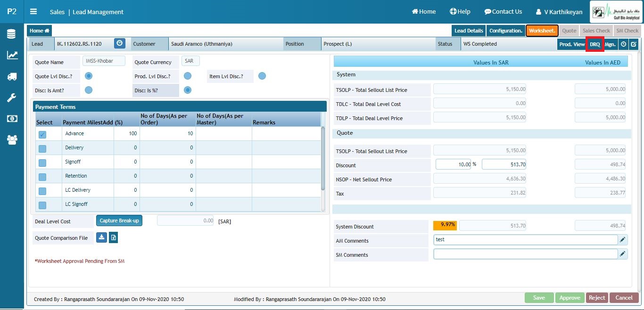Click Advance row days cell showing 10
Viewport: 644px width, 310px height.
pyautogui.click(x=168, y=133)
